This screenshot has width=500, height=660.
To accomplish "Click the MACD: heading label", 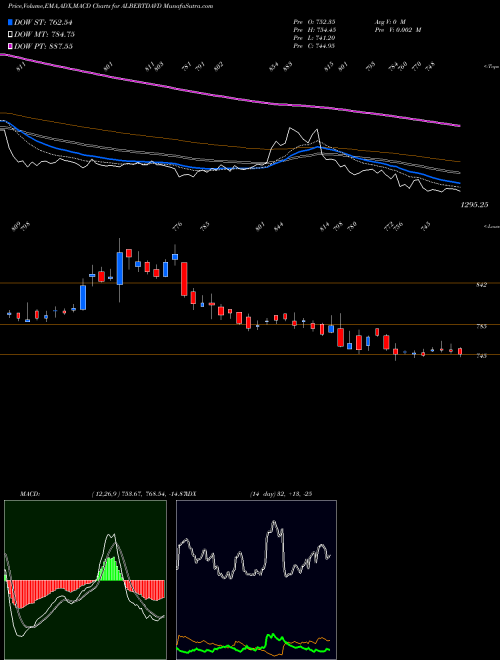I will [x=29, y=494].
